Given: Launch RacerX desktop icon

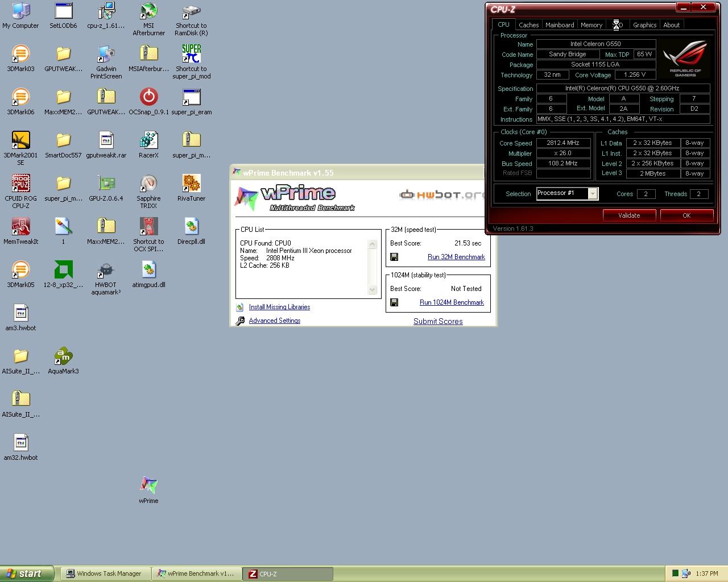Looking at the screenshot, I should [148, 145].
